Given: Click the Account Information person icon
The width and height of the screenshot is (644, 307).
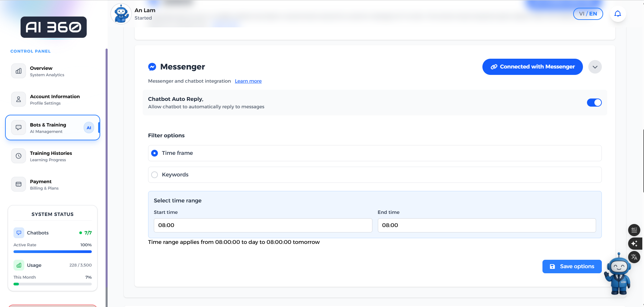Looking at the screenshot, I should [19, 100].
